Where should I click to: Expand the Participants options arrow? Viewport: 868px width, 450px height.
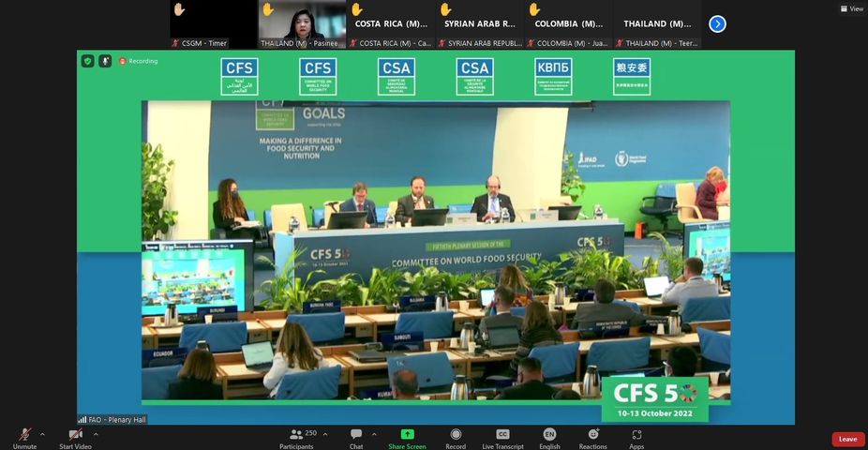(325, 434)
